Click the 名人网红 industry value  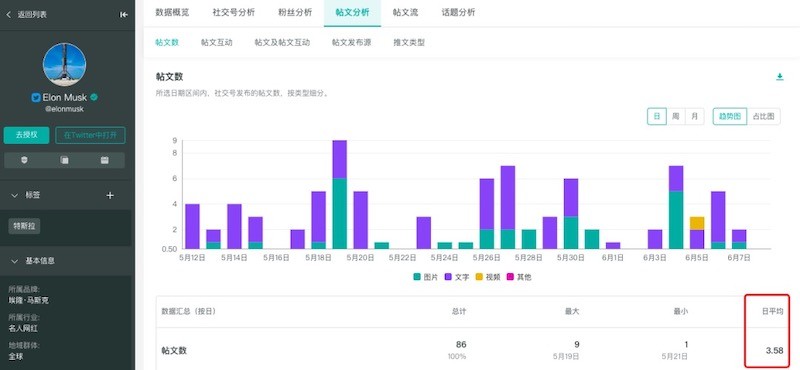pos(23,328)
